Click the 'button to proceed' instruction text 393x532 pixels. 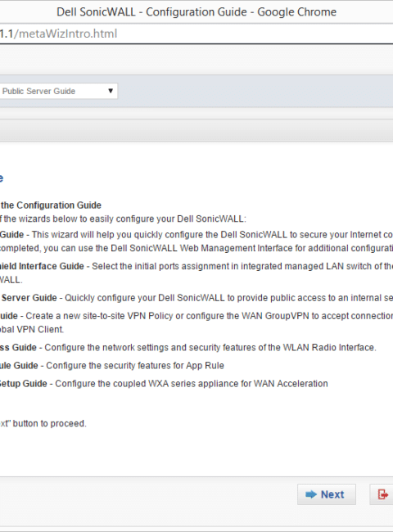click(x=43, y=424)
